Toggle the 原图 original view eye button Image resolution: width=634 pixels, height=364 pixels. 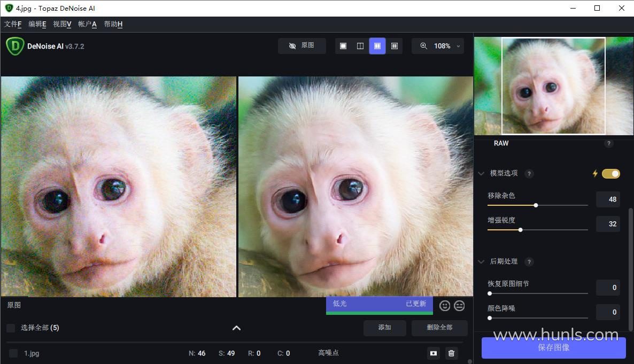302,46
